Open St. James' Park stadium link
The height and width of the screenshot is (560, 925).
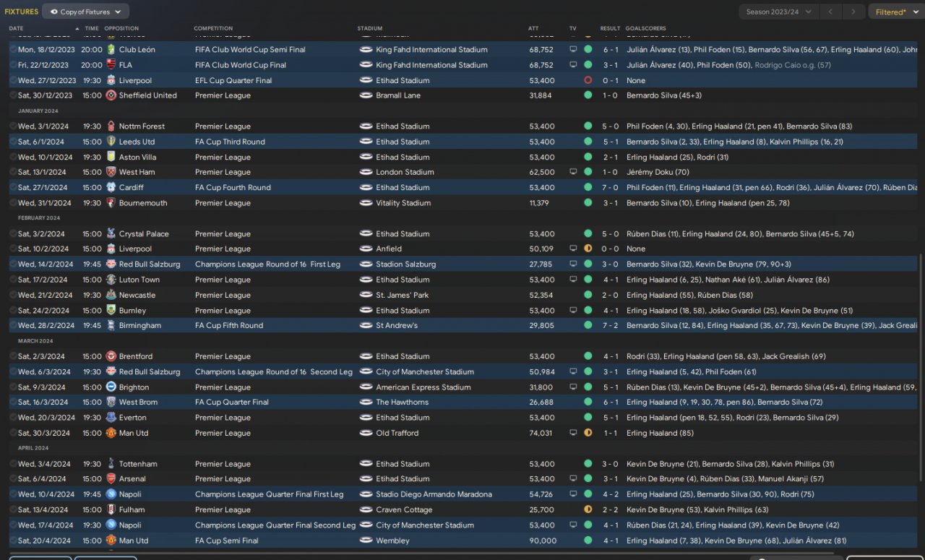403,295
